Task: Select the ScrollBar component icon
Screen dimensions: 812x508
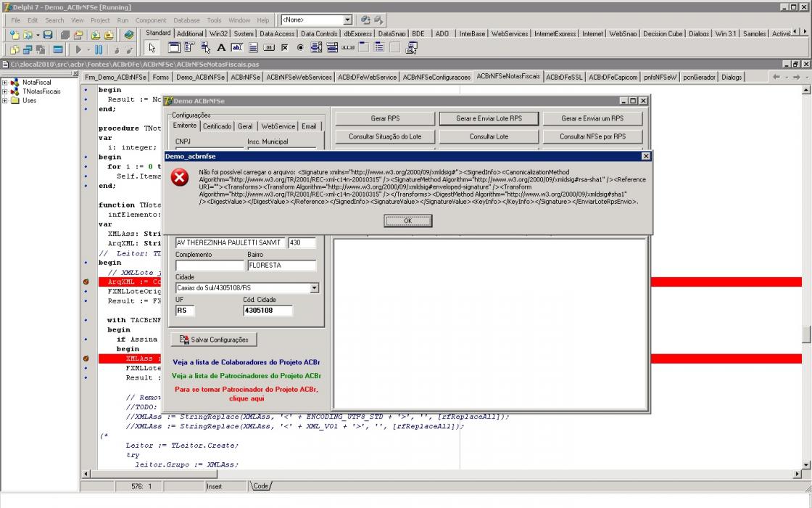Action: [348, 48]
